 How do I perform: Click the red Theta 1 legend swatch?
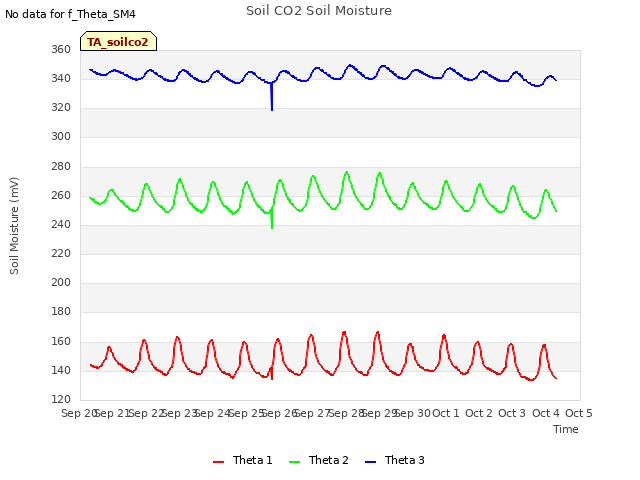[218, 462]
